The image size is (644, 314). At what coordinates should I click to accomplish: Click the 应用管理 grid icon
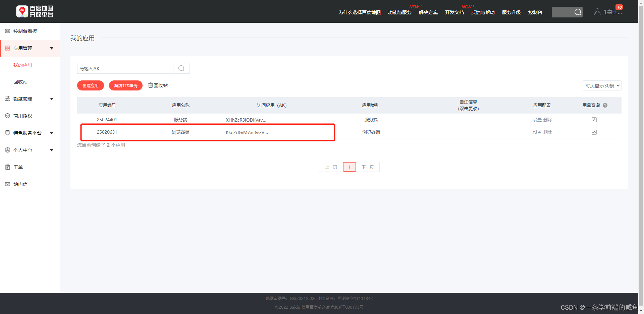pyautogui.click(x=7, y=48)
